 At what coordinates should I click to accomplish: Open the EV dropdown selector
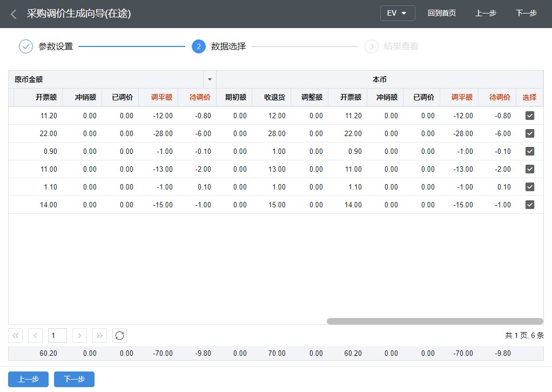click(398, 13)
